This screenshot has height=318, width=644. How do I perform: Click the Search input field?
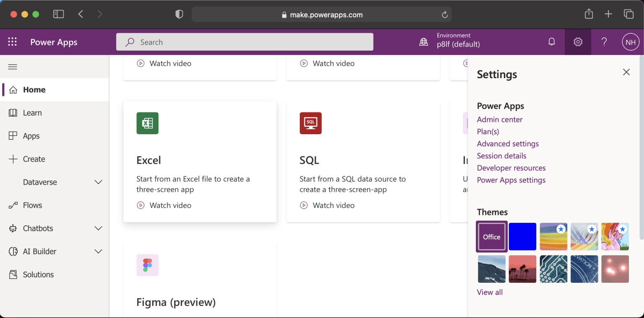point(244,42)
